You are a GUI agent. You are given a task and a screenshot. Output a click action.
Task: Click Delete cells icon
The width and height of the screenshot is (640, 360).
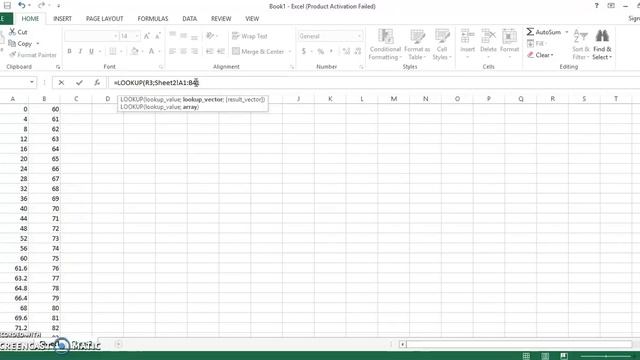tap(488, 36)
